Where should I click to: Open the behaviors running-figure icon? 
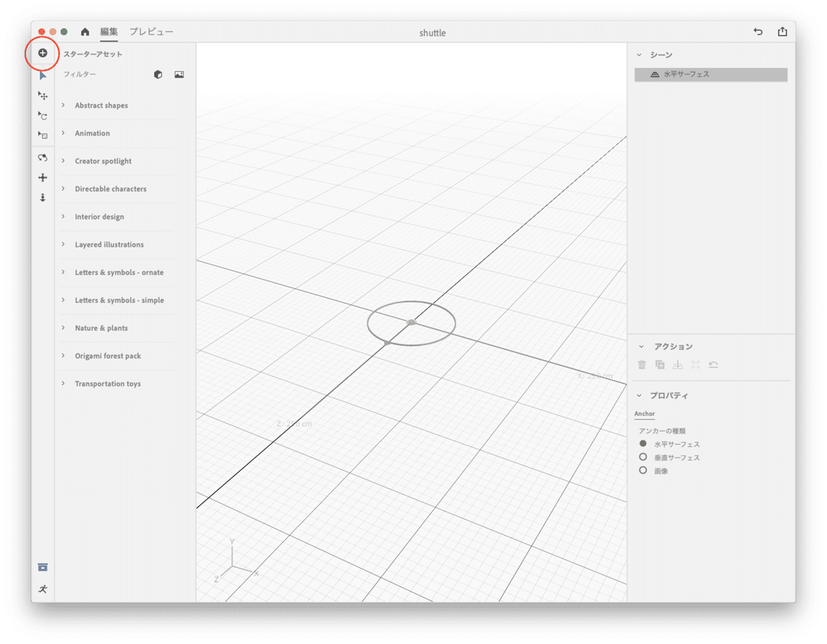tap(43, 589)
